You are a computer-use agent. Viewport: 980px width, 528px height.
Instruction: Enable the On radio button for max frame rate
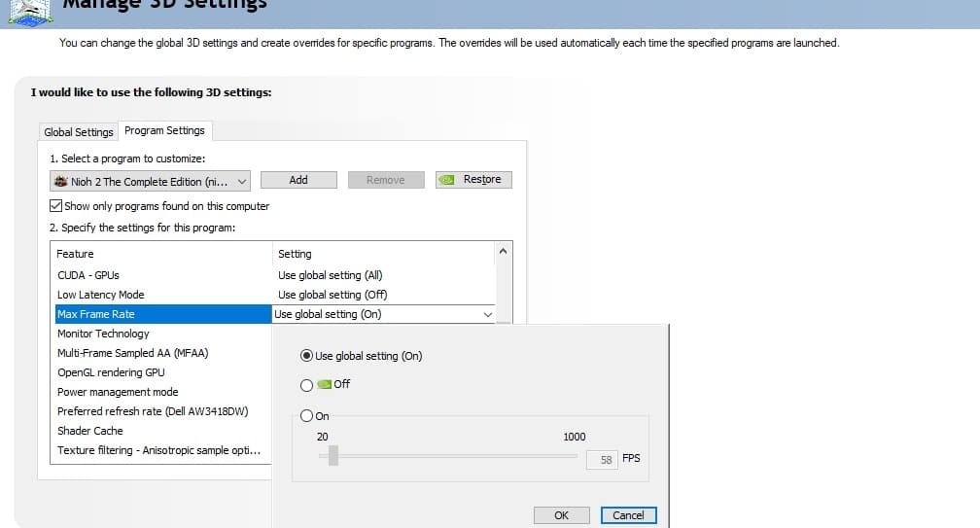[307, 416]
